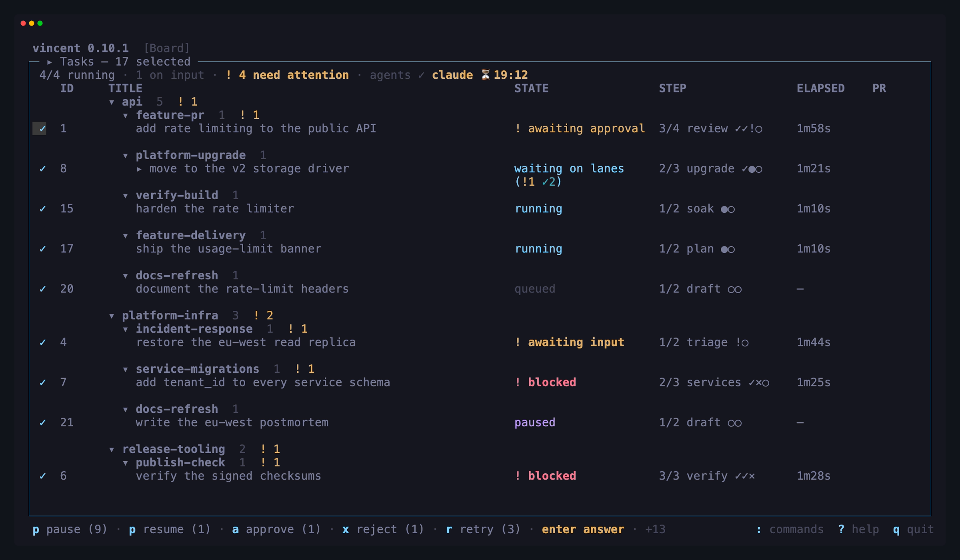Toggle selection checkmark for task 17
This screenshot has width=960, height=560.
click(x=42, y=249)
